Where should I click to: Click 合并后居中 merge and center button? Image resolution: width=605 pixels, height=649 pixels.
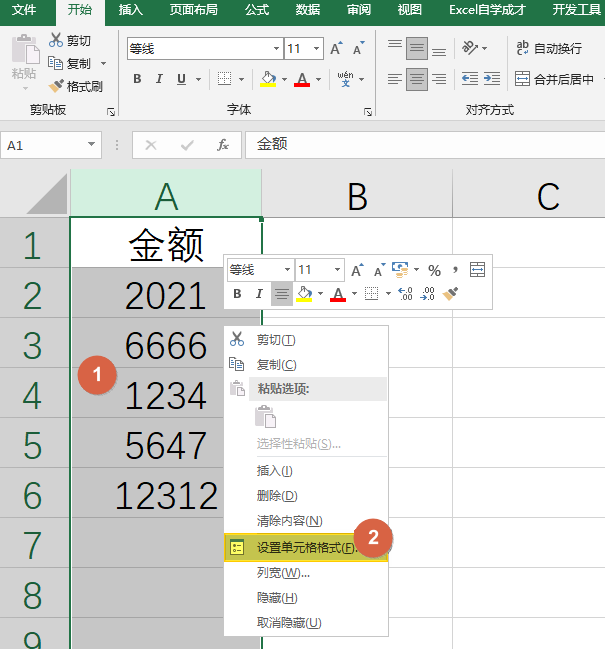click(x=554, y=79)
